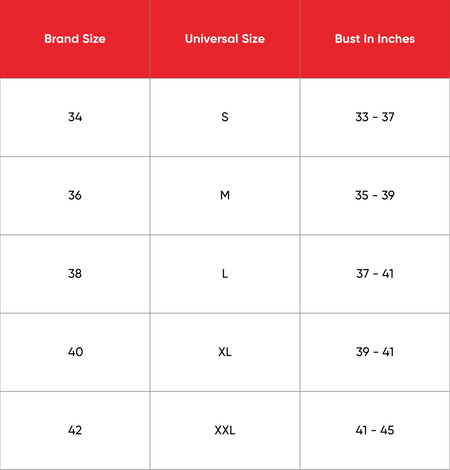Select bust range 39 - 41
Viewport: 450px width, 470px height.
(x=375, y=352)
